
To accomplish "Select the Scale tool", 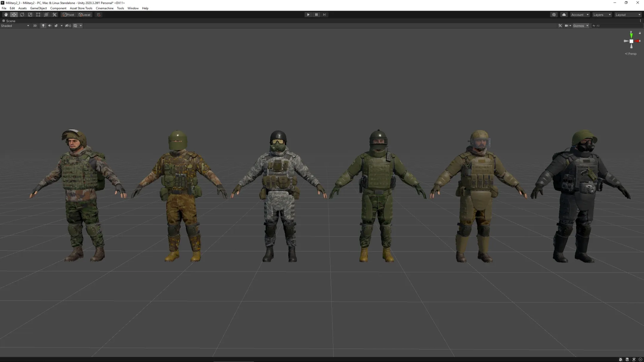I will coord(30,15).
